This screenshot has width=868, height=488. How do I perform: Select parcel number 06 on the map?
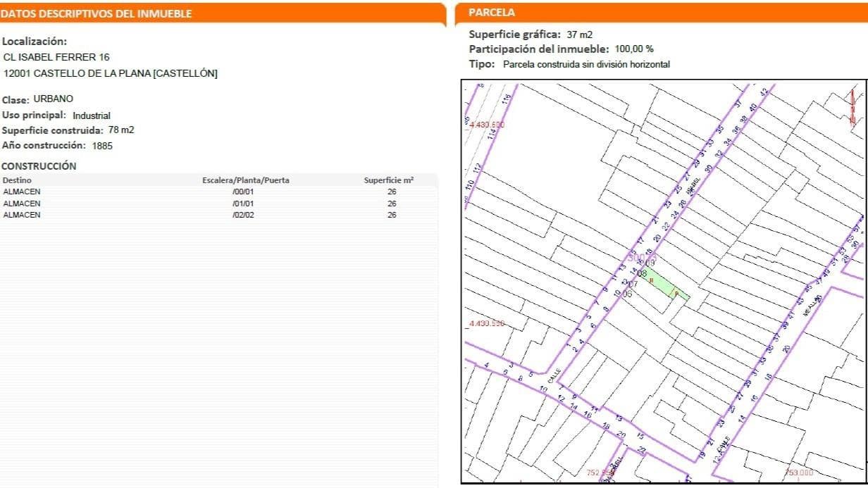(628, 294)
